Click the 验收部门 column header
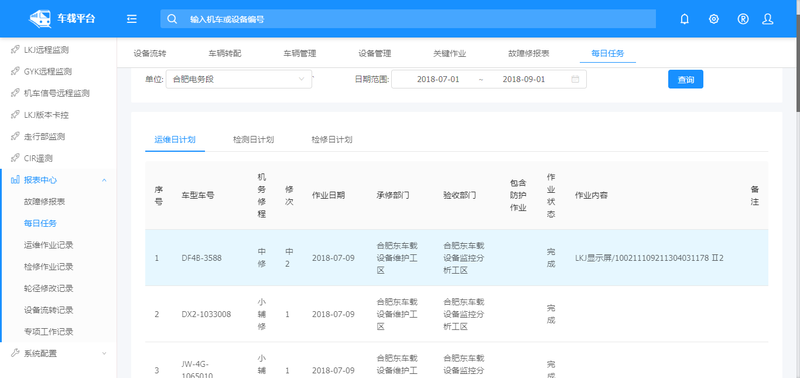800x378 pixels. coord(460,195)
